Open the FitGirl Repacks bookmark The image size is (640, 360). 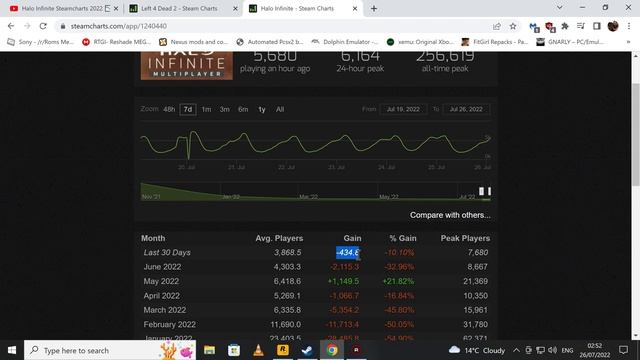[x=495, y=42]
